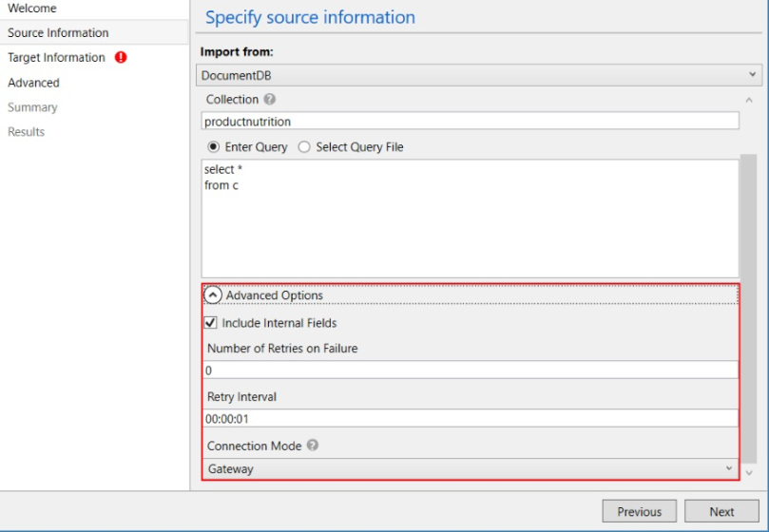
Task: Switch to the Target Information step
Action: pyautogui.click(x=56, y=58)
